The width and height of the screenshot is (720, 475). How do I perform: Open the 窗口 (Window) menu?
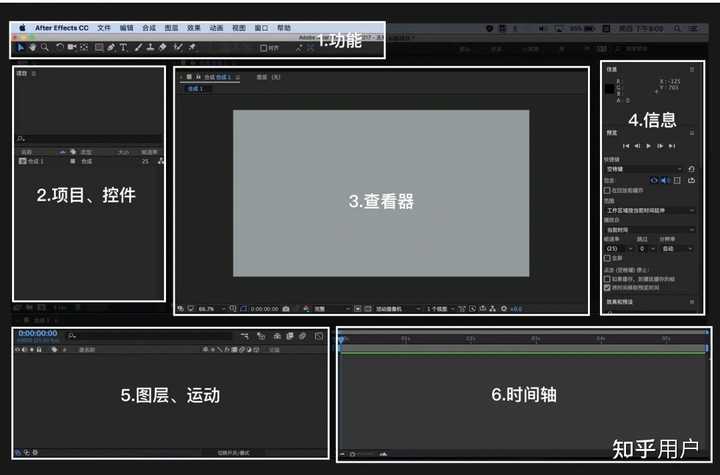[x=261, y=28]
